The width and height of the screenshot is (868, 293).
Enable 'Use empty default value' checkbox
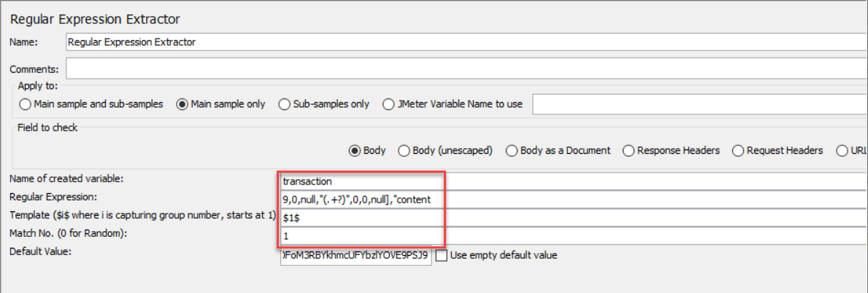point(441,256)
